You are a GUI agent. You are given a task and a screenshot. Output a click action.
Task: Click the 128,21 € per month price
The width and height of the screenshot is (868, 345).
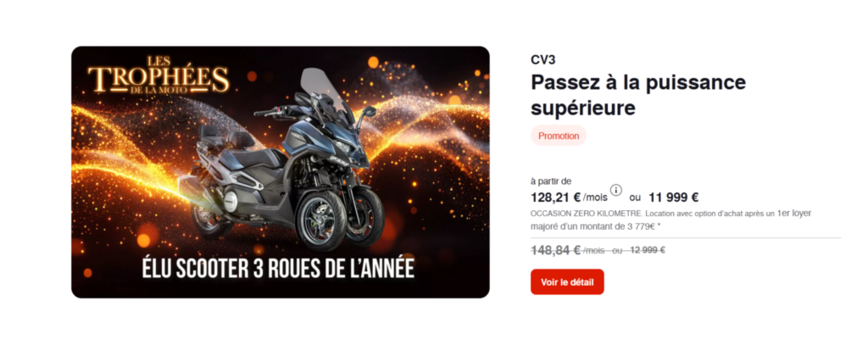tap(569, 198)
